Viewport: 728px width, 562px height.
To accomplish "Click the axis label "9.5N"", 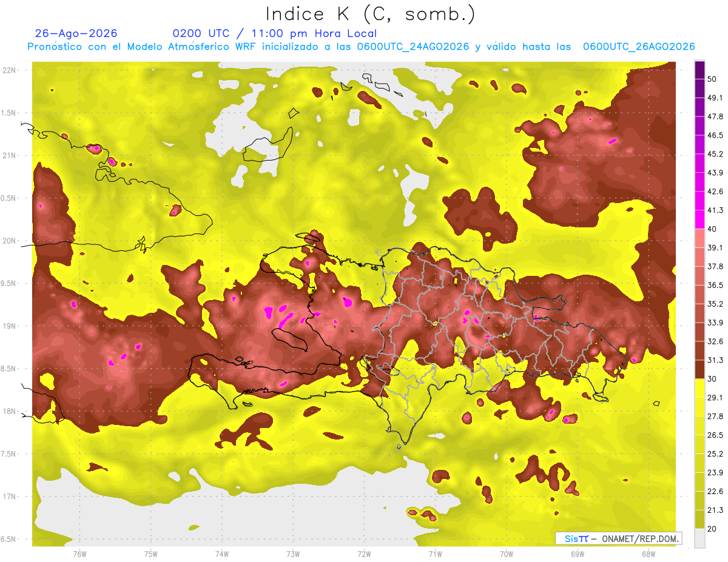I will 9,284.
